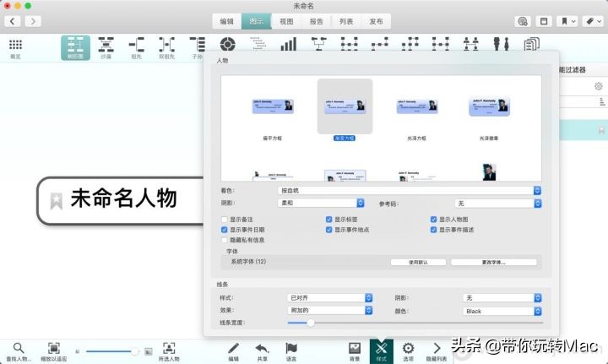Go forward with the right arrow
This screenshot has height=364, width=608.
pos(33,21)
